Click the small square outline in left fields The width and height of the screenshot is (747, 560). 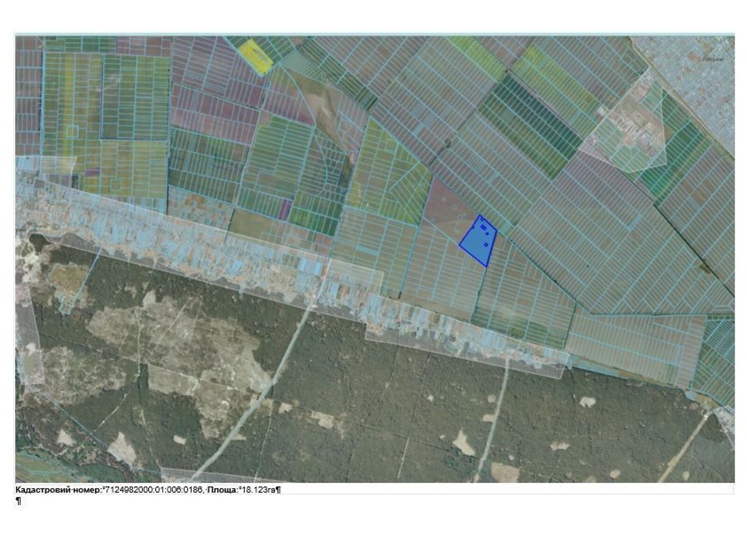pos(71,131)
